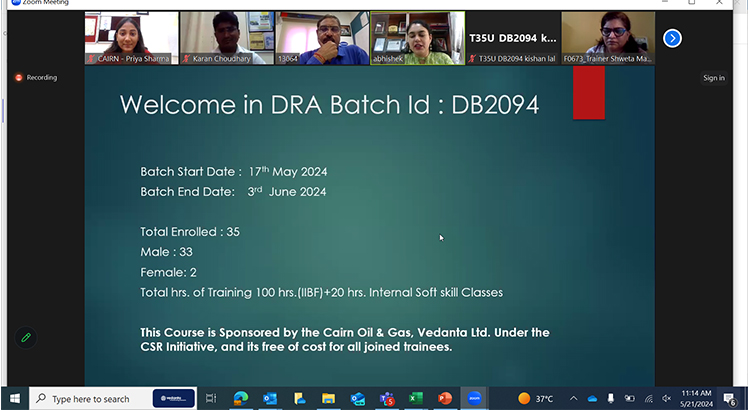Show next participants with blue arrow
This screenshot has width=750, height=410.
coord(672,38)
